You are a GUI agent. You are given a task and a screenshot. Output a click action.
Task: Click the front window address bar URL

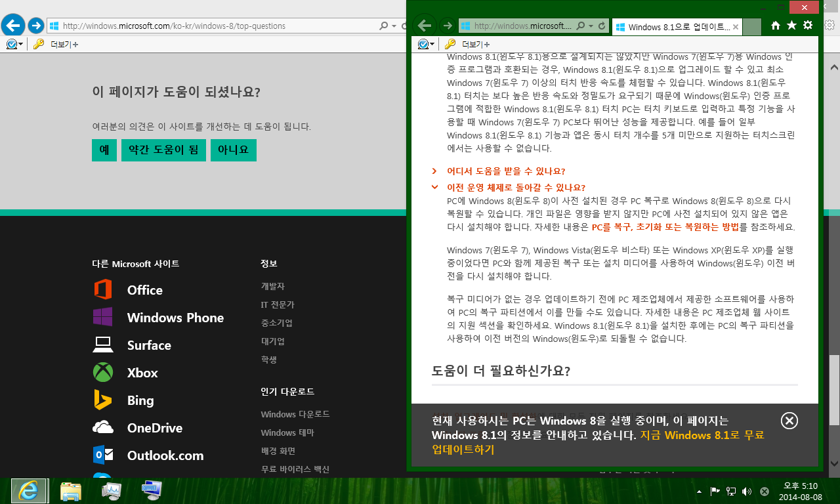point(523,26)
